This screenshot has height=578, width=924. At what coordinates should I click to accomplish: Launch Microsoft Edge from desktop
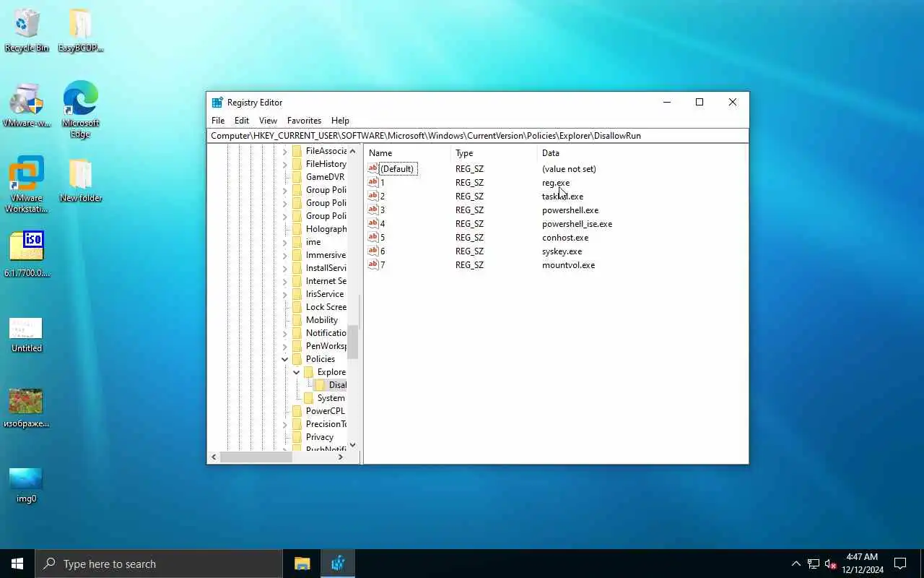click(x=80, y=109)
